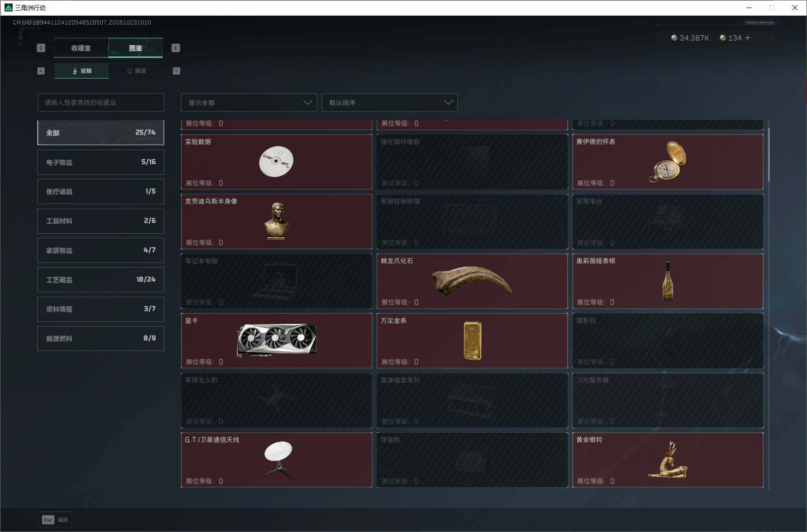This screenshot has width=807, height=532.
Task: Select the 限定 sub-tab
Action: pyautogui.click(x=136, y=71)
